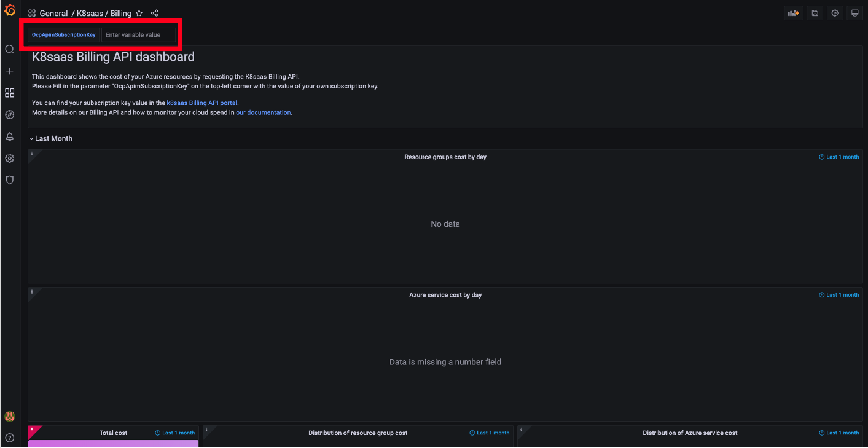Image resolution: width=868 pixels, height=448 pixels.
Task: Open Distribution of resource group cost panel menu
Action: 358,433
